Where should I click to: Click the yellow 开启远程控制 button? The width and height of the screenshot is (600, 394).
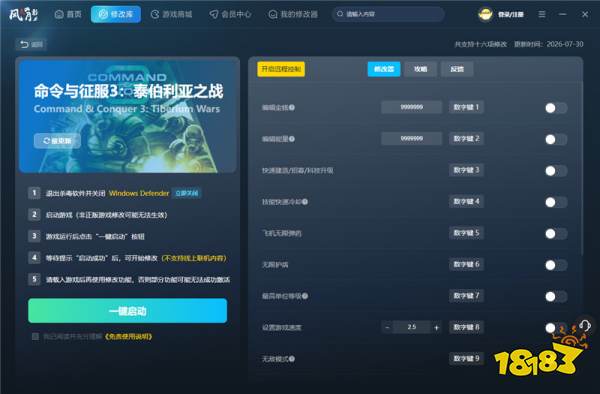coord(281,69)
